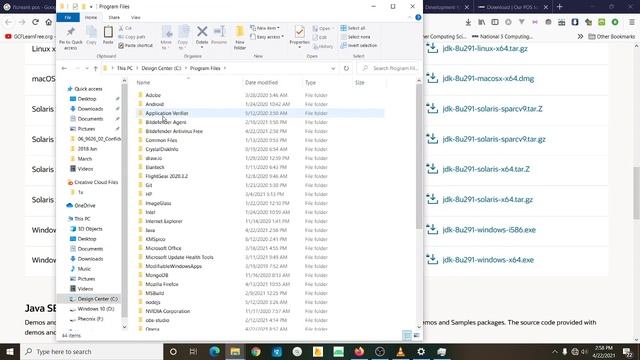Select the MongoDB folder

(157, 275)
